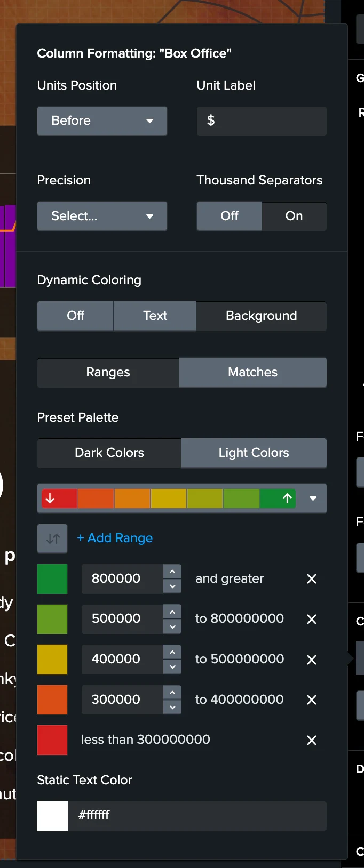Image resolution: width=364 pixels, height=868 pixels.
Task: Set Thousand Separators to Off
Action: point(230,216)
